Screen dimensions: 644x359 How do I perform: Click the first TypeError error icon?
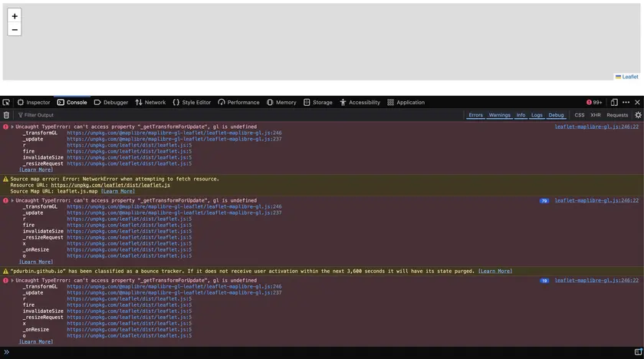pyautogui.click(x=5, y=127)
